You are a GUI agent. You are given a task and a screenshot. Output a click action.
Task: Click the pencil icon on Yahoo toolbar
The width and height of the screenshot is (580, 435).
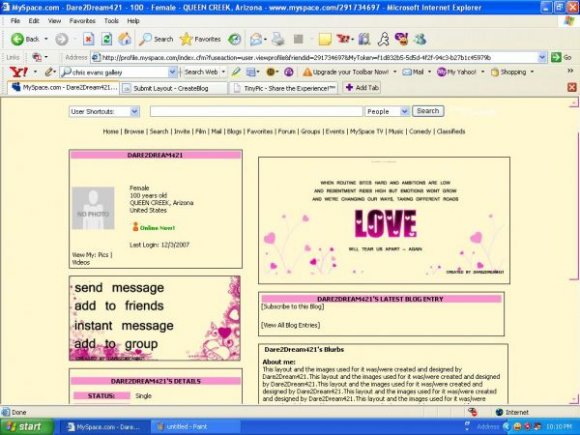tap(49, 72)
